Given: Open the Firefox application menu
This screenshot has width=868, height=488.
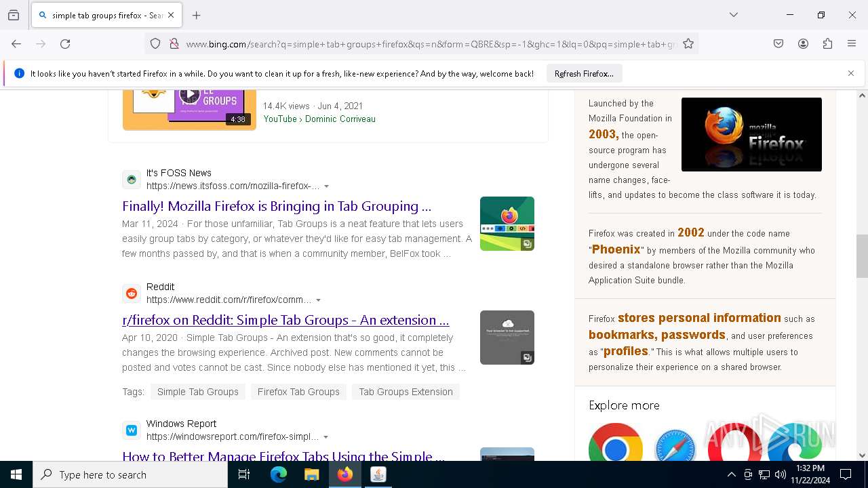Looking at the screenshot, I should 852,44.
